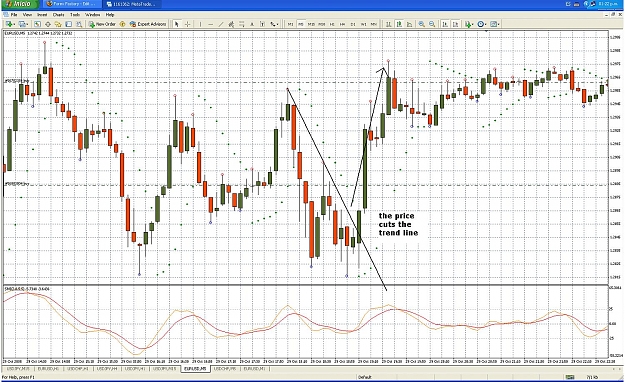625x382 pixels.
Task: Switch timeframe to M1
Action: 291,24
